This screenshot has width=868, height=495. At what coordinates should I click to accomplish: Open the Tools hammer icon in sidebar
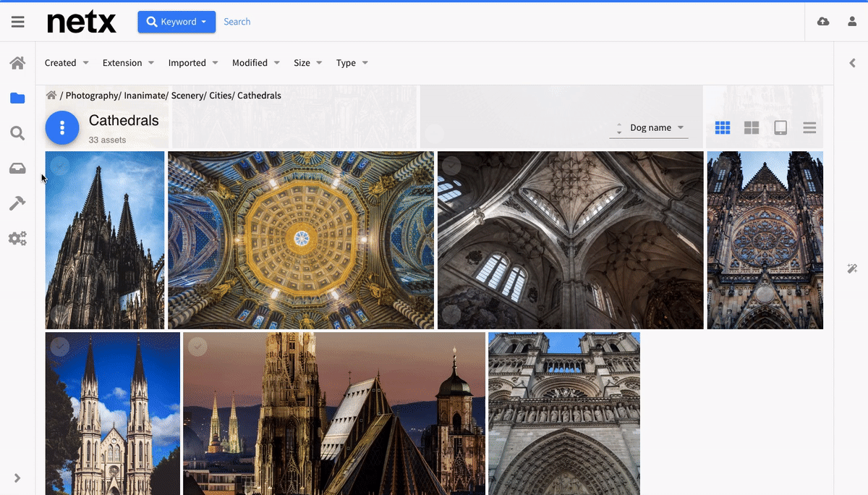(17, 203)
